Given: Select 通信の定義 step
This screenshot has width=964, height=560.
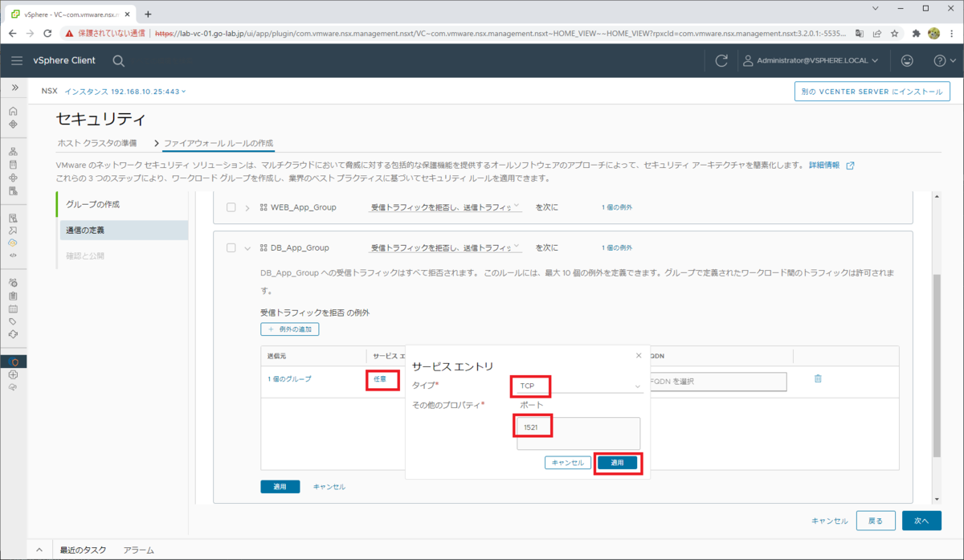Looking at the screenshot, I should pos(122,230).
